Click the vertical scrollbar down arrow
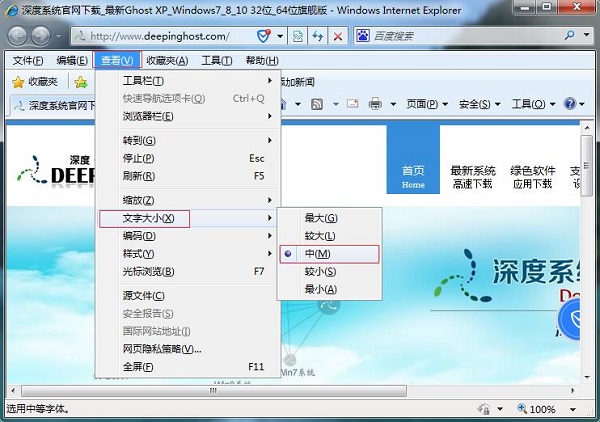Image resolution: width=600 pixels, height=422 pixels. pos(587,377)
